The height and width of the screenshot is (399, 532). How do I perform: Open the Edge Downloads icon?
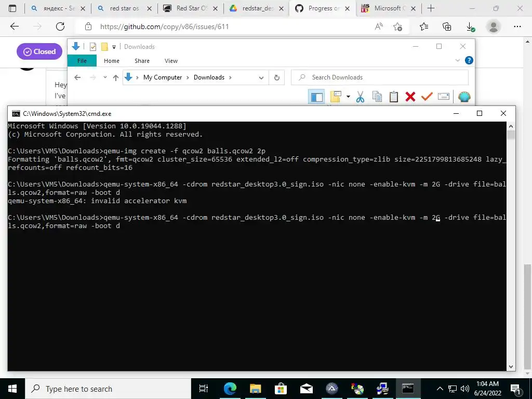470,27
